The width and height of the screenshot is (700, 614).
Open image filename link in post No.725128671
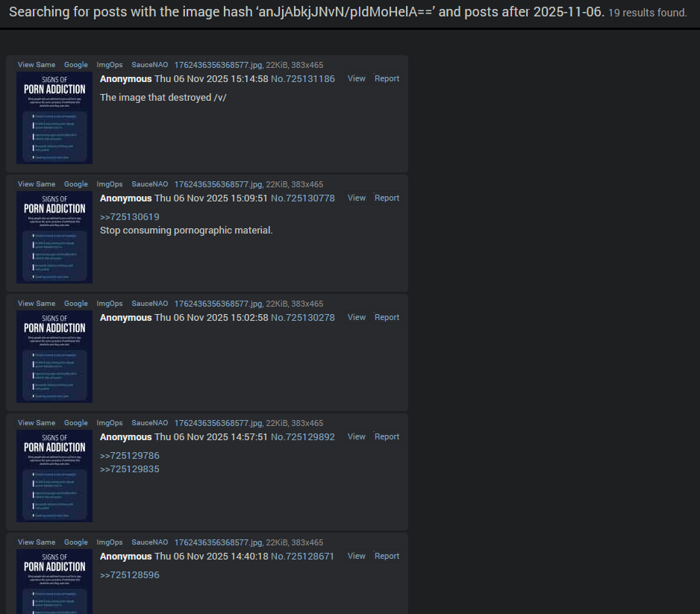tap(218, 542)
